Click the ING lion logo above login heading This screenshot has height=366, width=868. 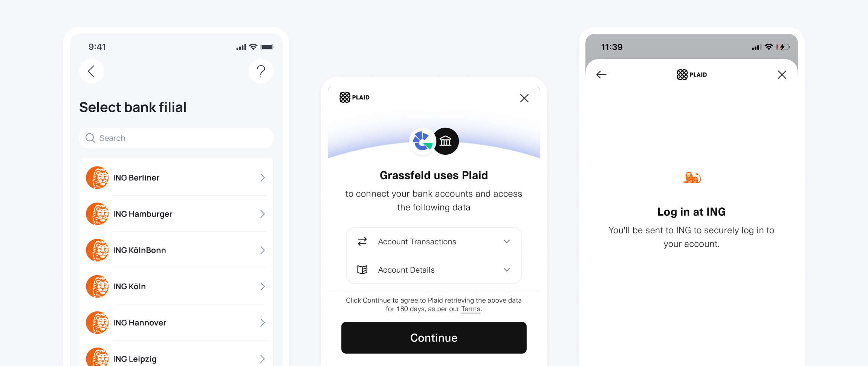692,177
